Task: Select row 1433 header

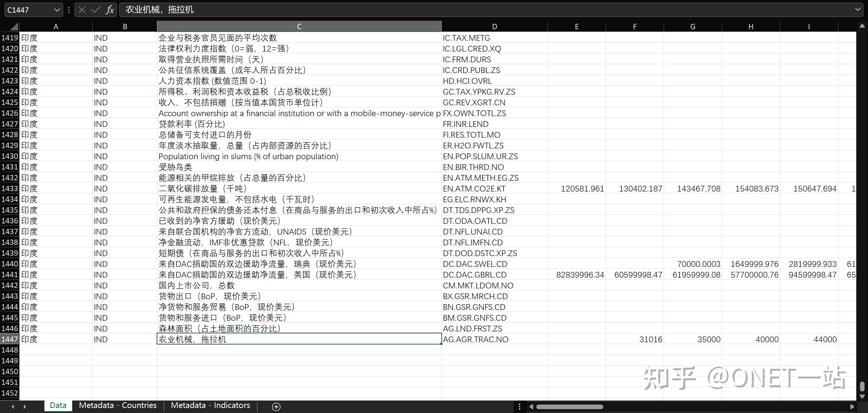Action: click(x=10, y=188)
